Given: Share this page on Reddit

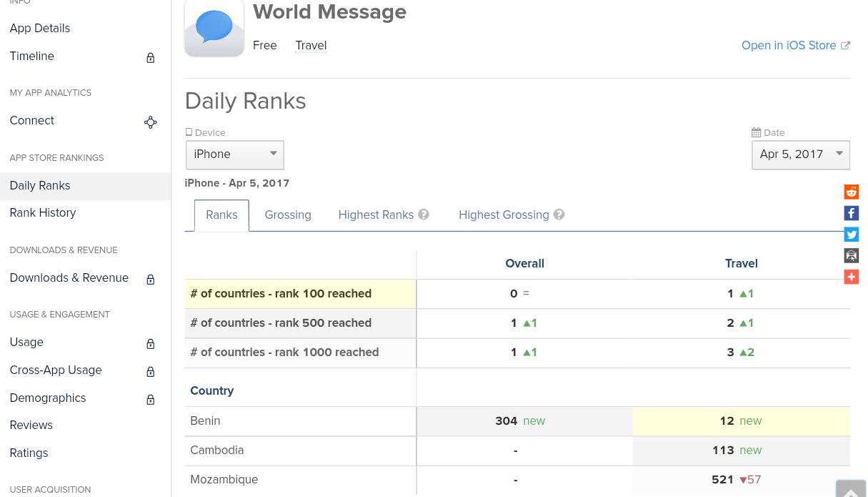Looking at the screenshot, I should (x=851, y=192).
